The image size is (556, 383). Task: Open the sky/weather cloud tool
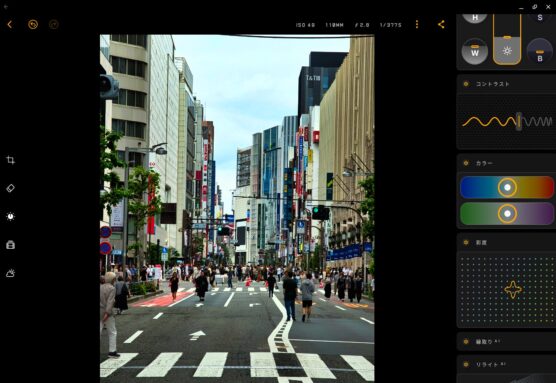11,273
